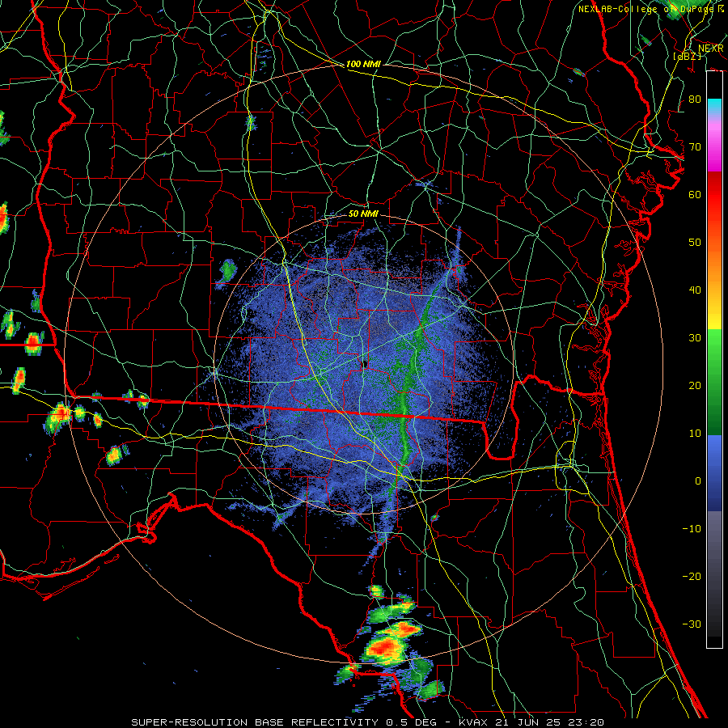This screenshot has width=728, height=728.
Task: Select the 70 value on the dBZ scale
Action: 695,147
